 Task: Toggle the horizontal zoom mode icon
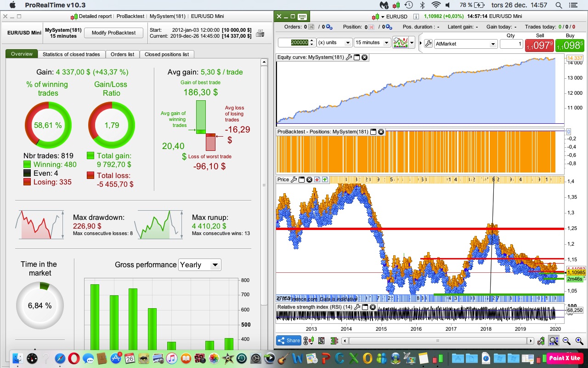coord(554,341)
